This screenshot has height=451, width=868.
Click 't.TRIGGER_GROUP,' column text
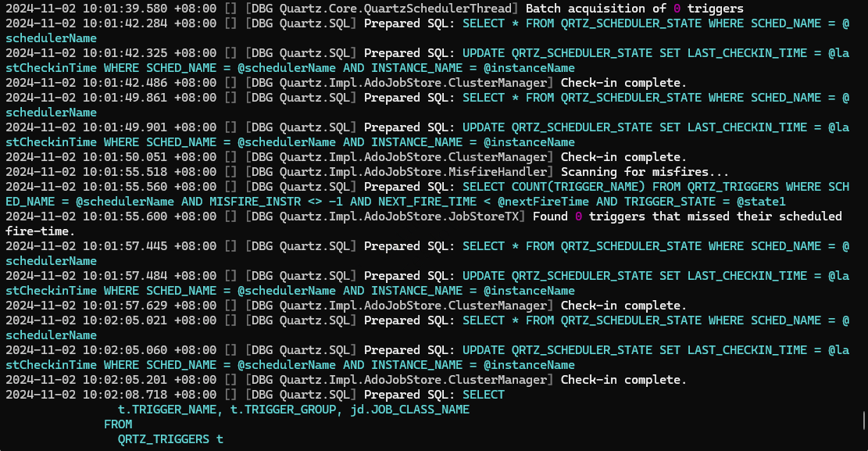coord(287,410)
